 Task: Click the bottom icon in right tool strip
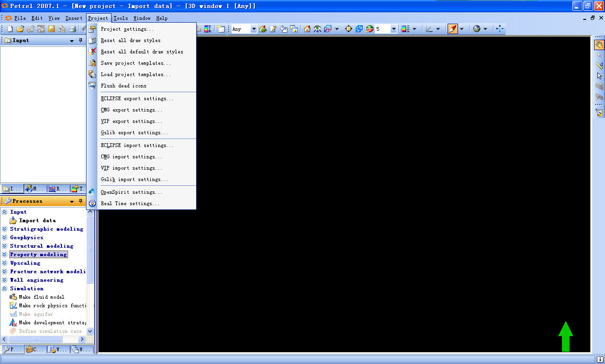pos(599,113)
